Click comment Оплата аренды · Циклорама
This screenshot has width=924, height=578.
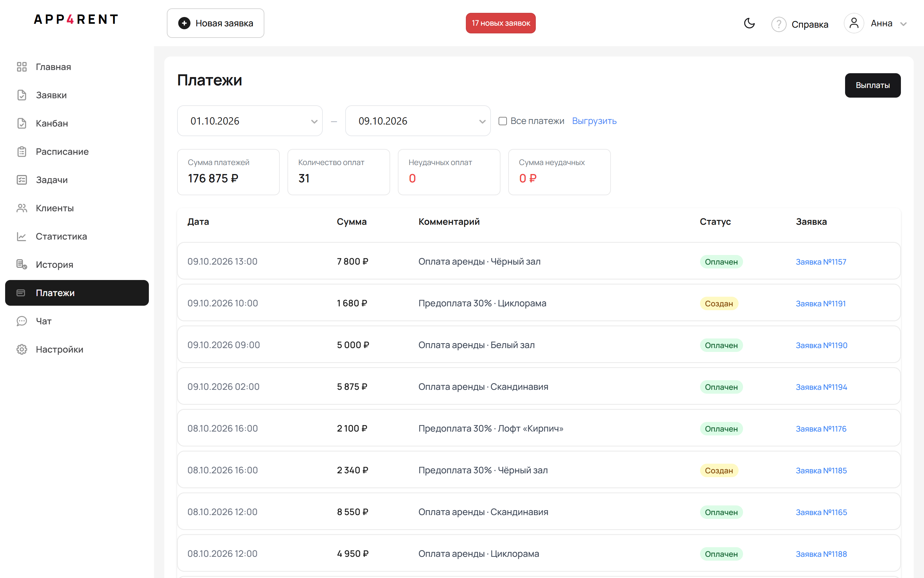pos(479,554)
